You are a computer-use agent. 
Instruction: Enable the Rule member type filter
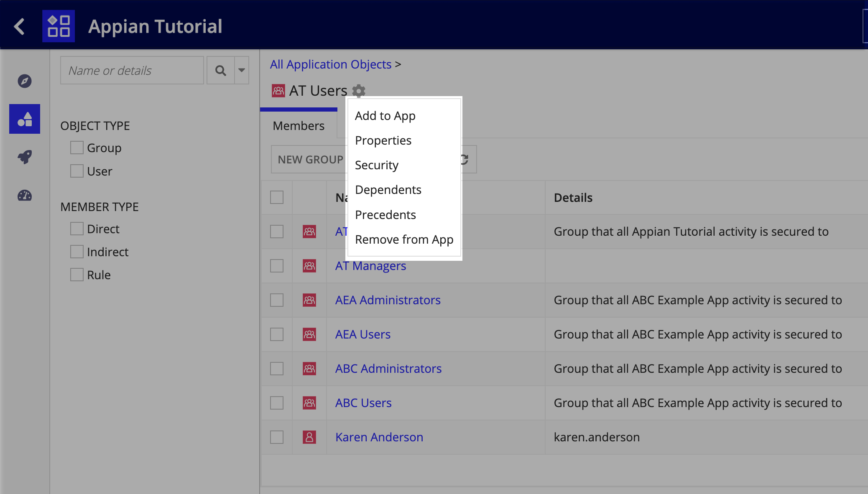point(77,275)
